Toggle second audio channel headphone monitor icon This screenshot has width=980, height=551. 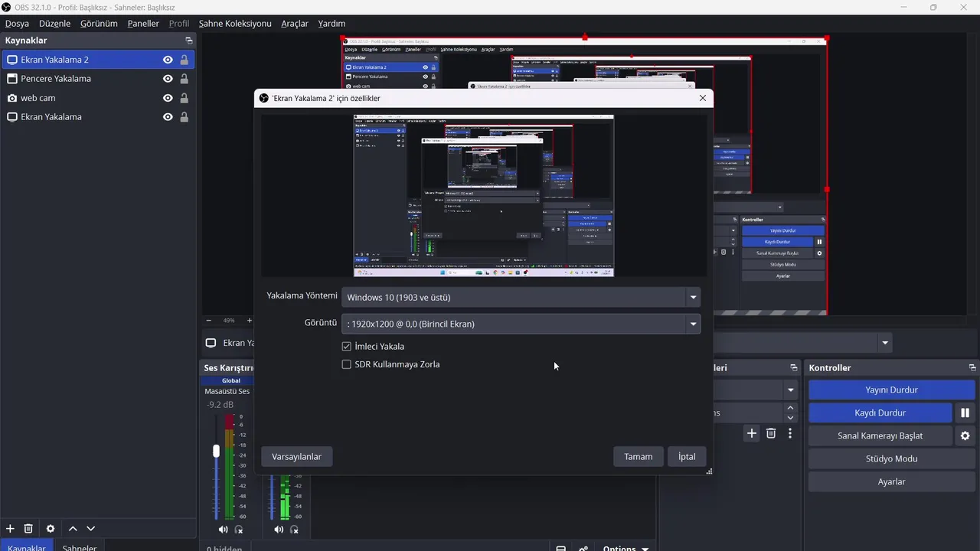295,530
